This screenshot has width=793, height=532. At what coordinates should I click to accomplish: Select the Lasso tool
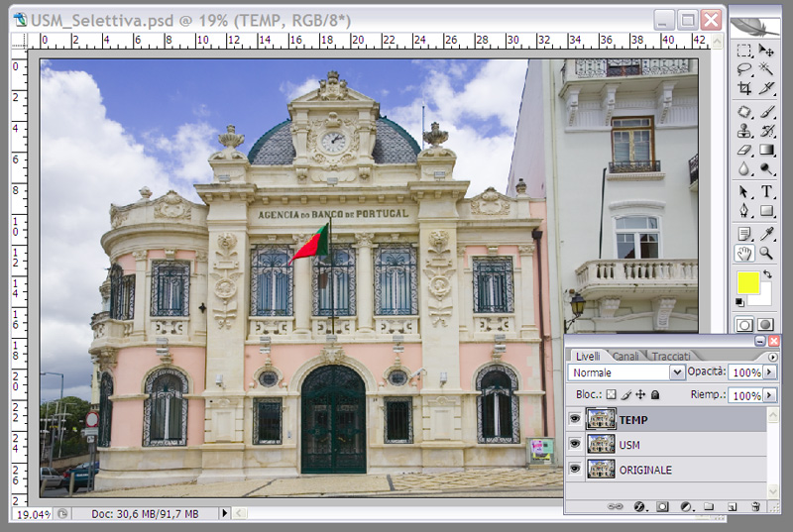coord(744,68)
